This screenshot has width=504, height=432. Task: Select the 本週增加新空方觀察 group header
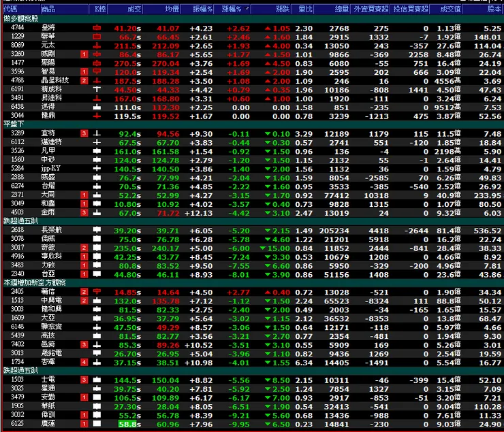34,283
